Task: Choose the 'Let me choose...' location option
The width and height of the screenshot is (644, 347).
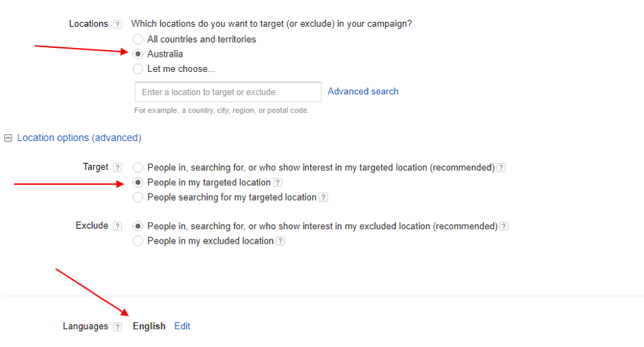Action: [x=138, y=69]
